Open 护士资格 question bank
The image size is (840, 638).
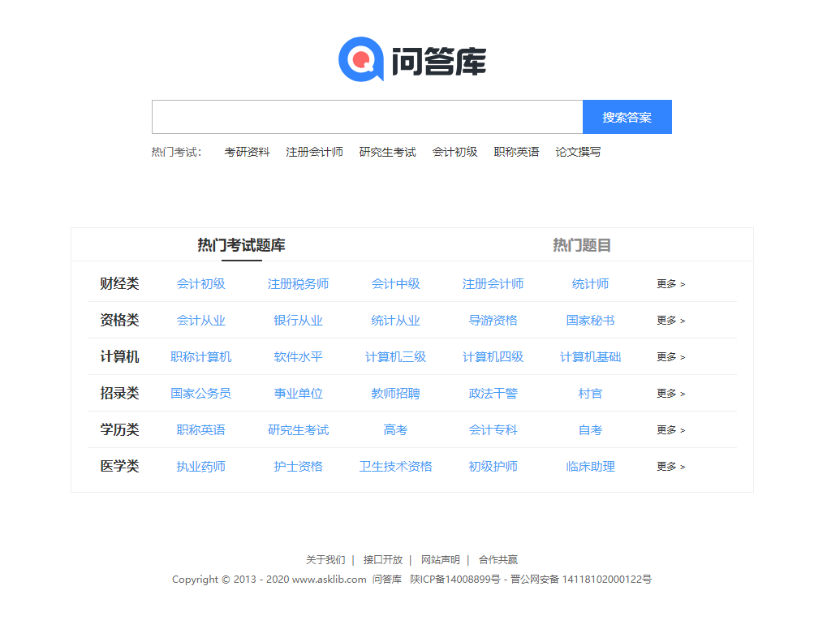click(299, 467)
